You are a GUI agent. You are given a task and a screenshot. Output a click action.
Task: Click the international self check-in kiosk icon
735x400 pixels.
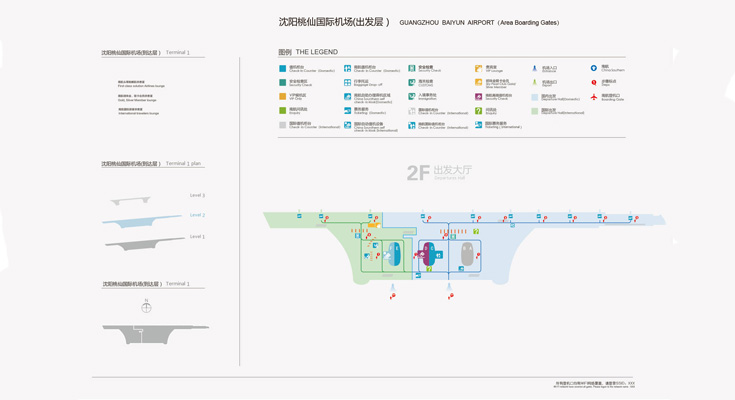click(347, 125)
